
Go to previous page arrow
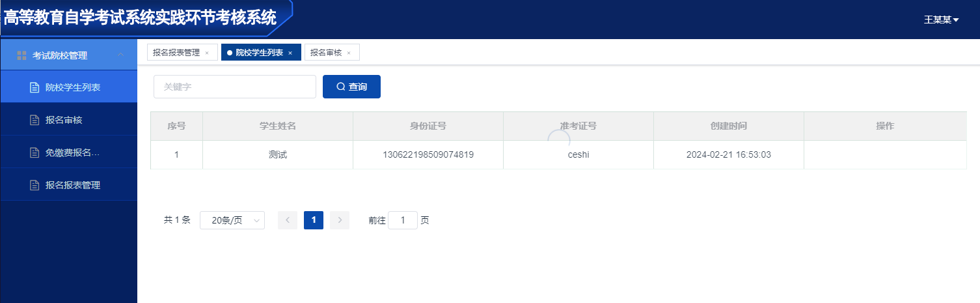[288, 220]
